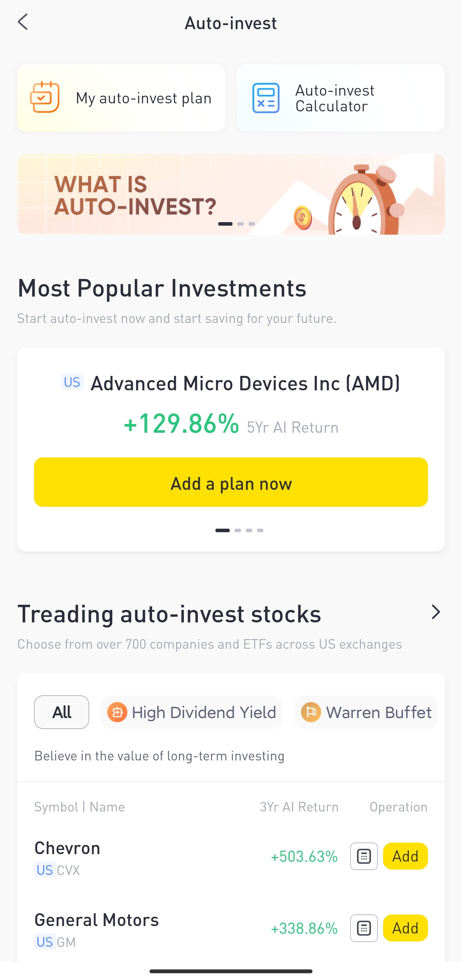Open the Auto-invest Calculator icon

click(266, 98)
